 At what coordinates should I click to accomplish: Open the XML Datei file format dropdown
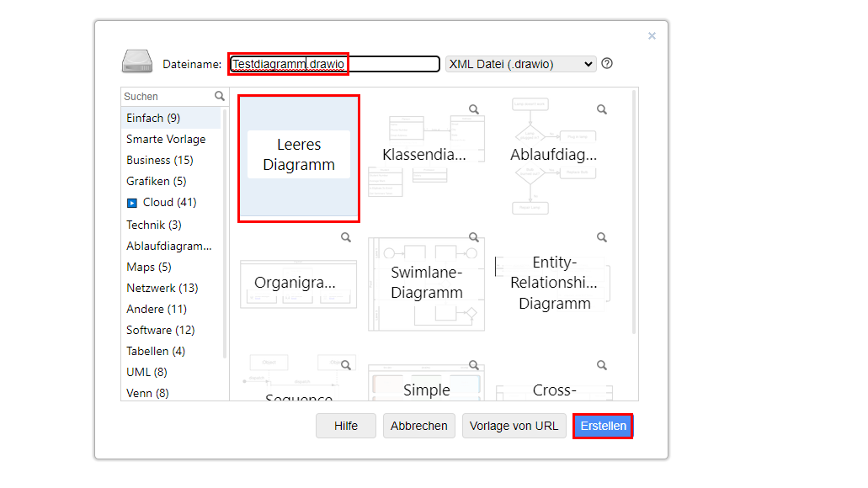tap(519, 63)
